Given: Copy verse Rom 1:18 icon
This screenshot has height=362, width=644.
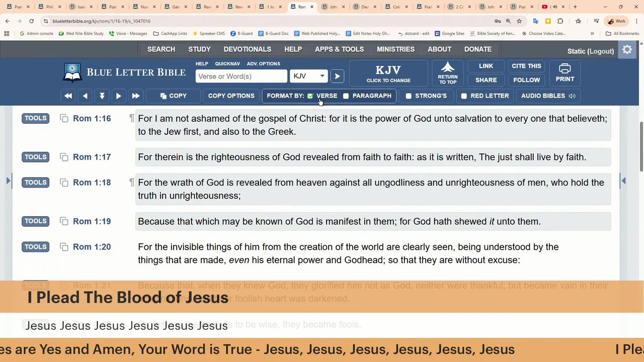Looking at the screenshot, I should point(64,183).
